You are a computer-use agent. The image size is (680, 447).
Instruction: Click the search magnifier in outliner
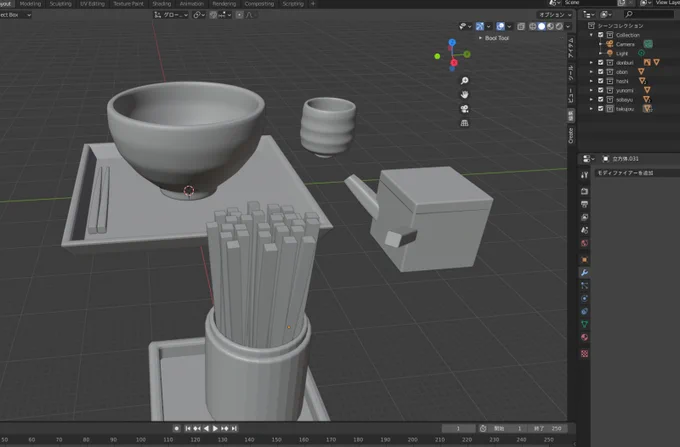pyautogui.click(x=629, y=14)
